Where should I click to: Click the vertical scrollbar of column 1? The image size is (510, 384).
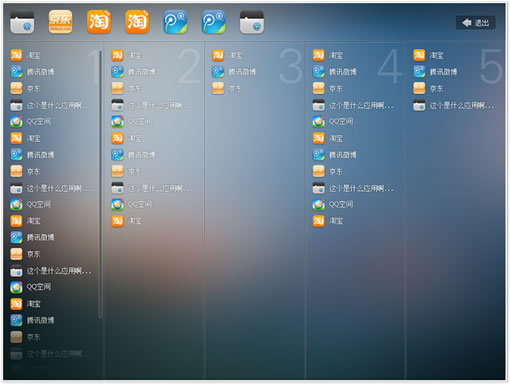[100, 184]
